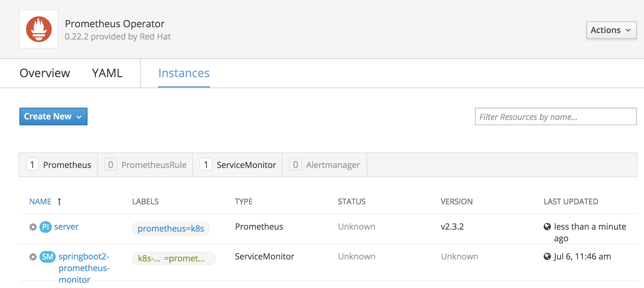
Task: Click the SM badge next to springboot2-prometheus-monitor
Action: click(48, 257)
